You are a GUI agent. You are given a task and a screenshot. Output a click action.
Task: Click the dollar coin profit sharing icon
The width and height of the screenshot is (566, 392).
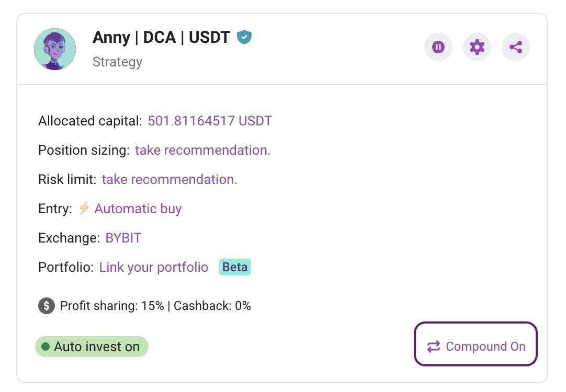coord(47,306)
